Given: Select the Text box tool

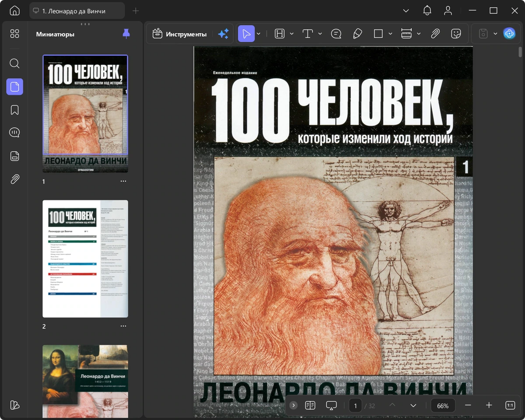Looking at the screenshot, I should [x=308, y=34].
